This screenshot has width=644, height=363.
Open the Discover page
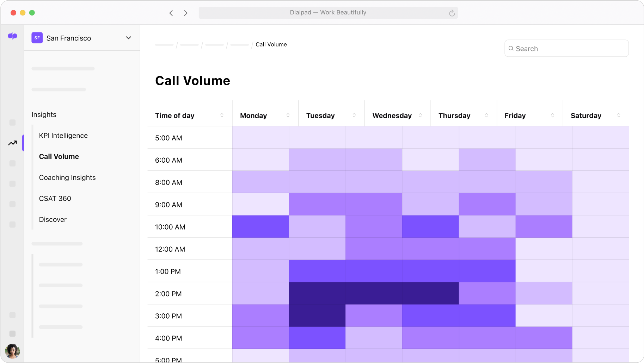click(x=53, y=219)
